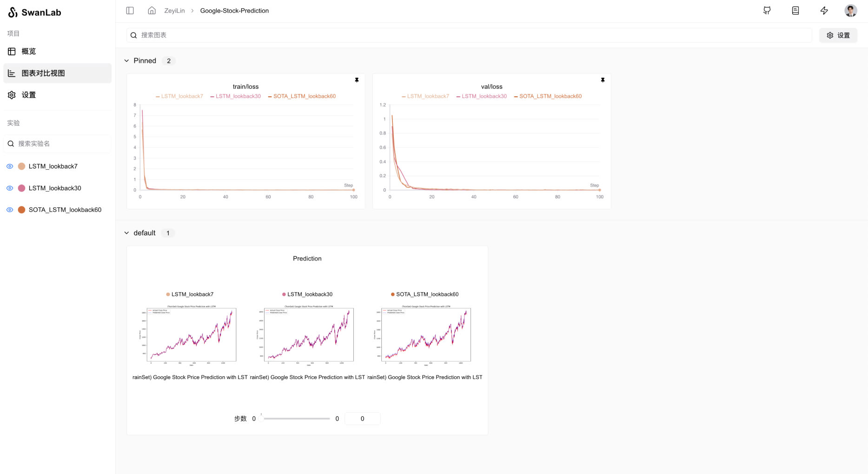This screenshot has width=868, height=474.
Task: Open the ZeyiLin breadcrumb link
Action: (174, 11)
